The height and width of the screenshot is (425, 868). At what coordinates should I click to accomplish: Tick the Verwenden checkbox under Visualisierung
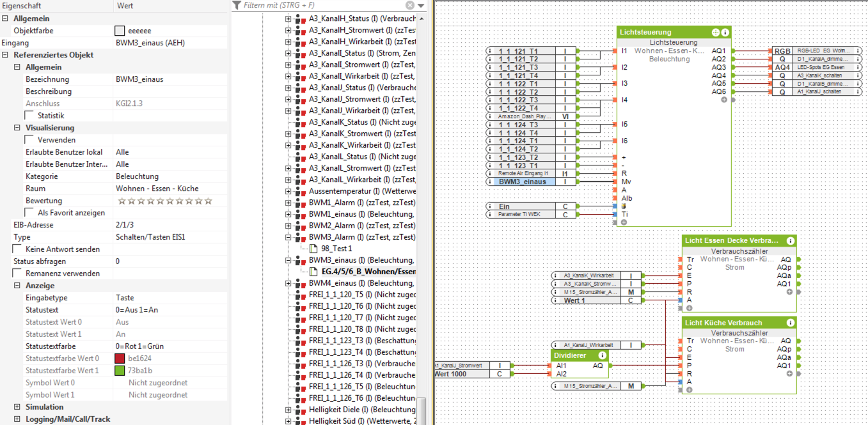(29, 140)
